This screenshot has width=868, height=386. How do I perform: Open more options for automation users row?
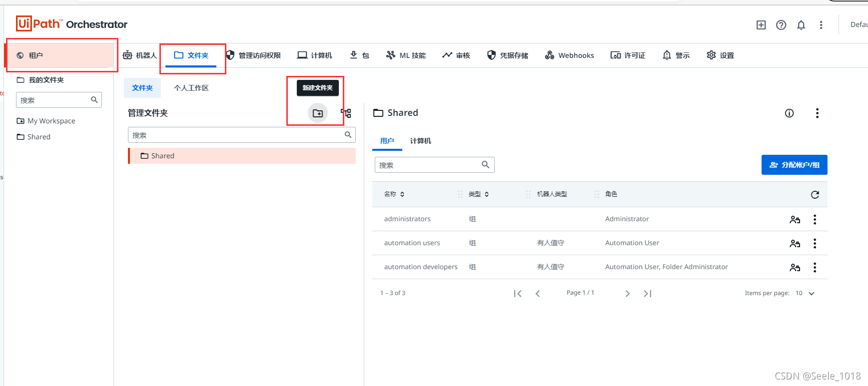tap(815, 244)
